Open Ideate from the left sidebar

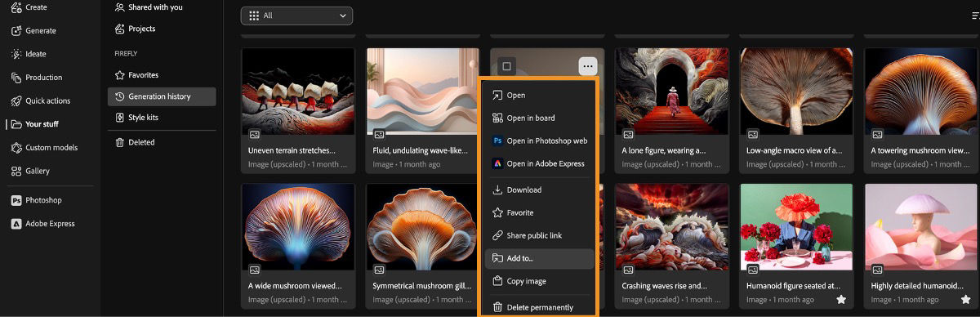(x=29, y=54)
